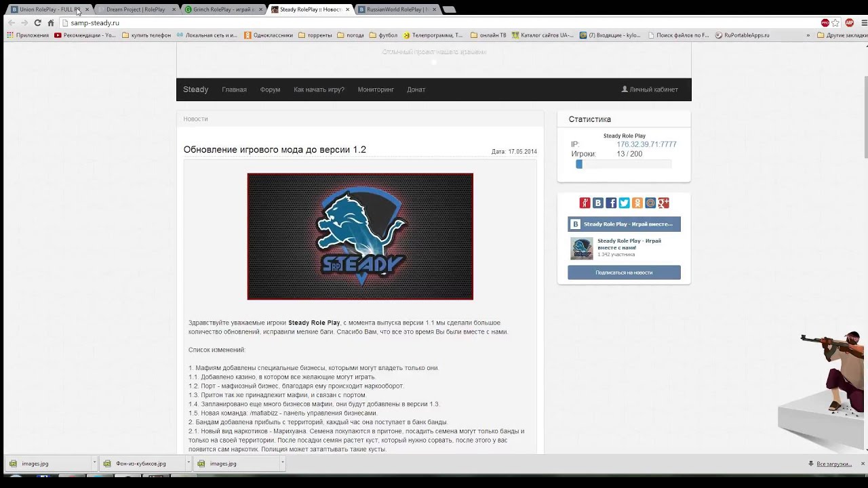Click the headline Обновление игрового мода до версии 1.2
This screenshot has width=868, height=488.
click(x=275, y=150)
